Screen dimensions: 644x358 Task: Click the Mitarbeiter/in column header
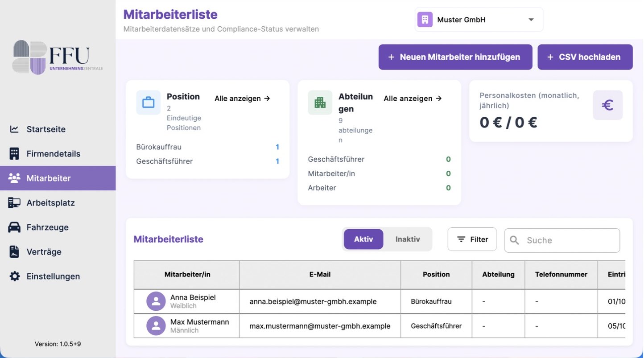click(187, 275)
